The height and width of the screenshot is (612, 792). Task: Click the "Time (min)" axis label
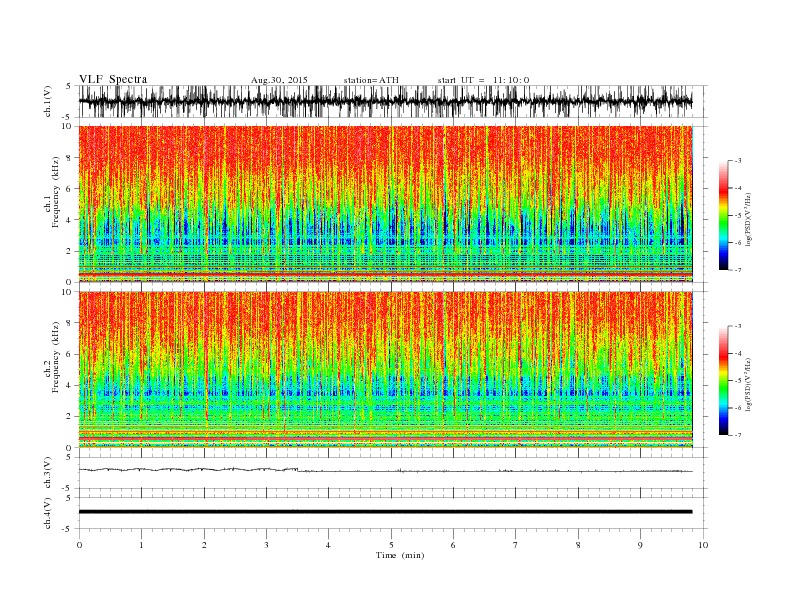coord(400,555)
